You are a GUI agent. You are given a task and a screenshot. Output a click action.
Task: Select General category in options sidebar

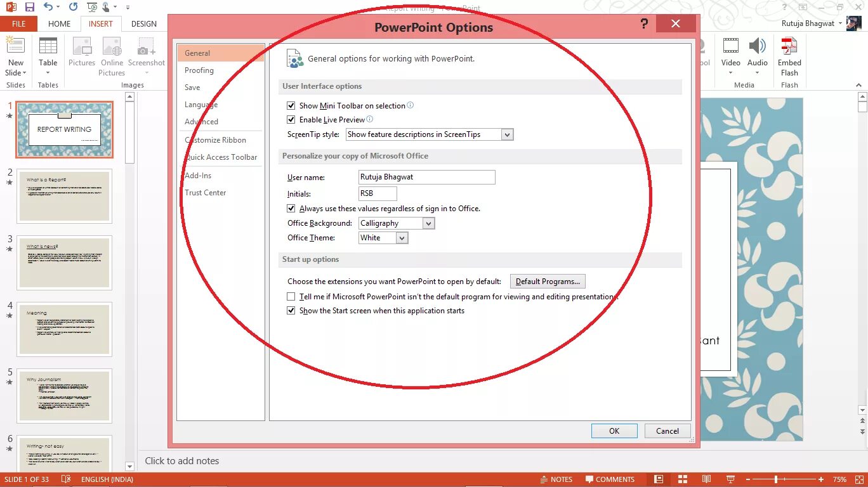220,53
